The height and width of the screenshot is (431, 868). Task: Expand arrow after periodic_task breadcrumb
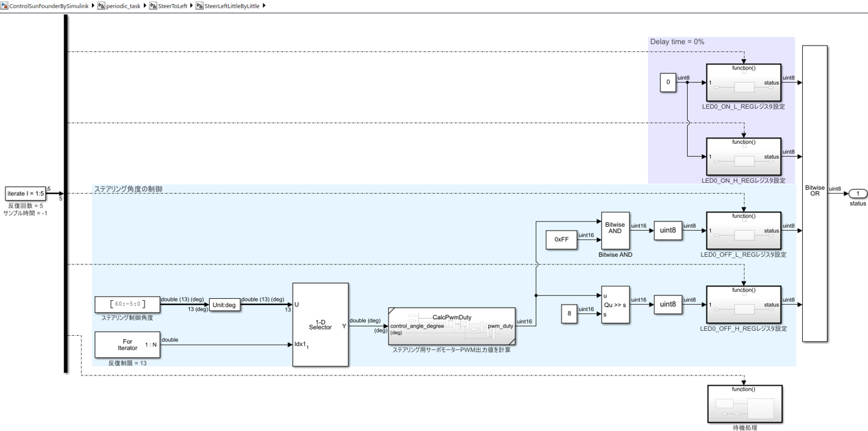click(145, 5)
